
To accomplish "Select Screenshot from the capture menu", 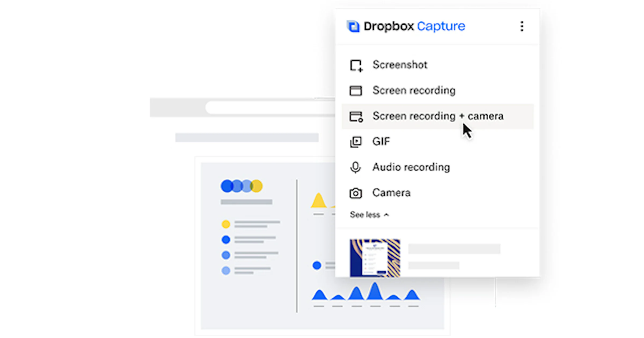I will tap(400, 65).
